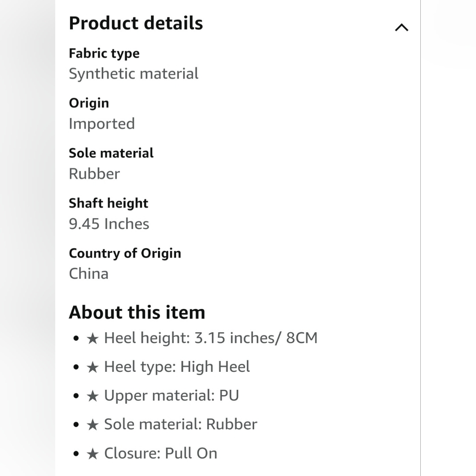Click the star icon beside Upper material
This screenshot has height=476, width=476.
tap(93, 396)
